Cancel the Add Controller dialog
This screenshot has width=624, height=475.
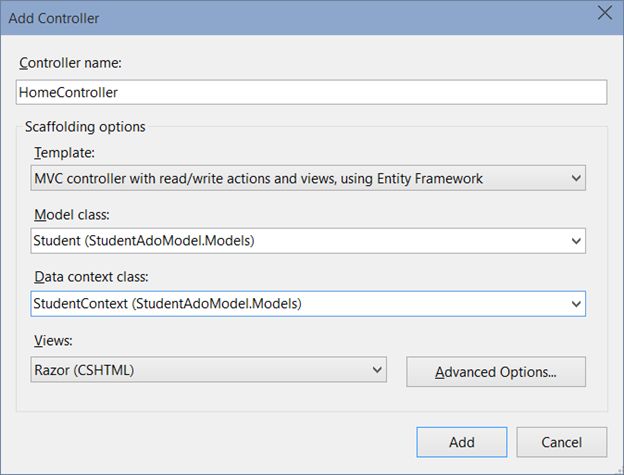pos(561,442)
